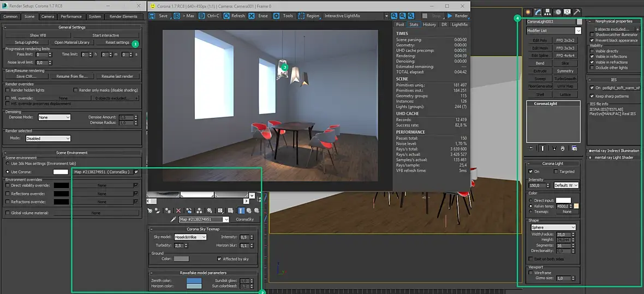Toggle the Render hidden lights checkbox

click(8, 90)
